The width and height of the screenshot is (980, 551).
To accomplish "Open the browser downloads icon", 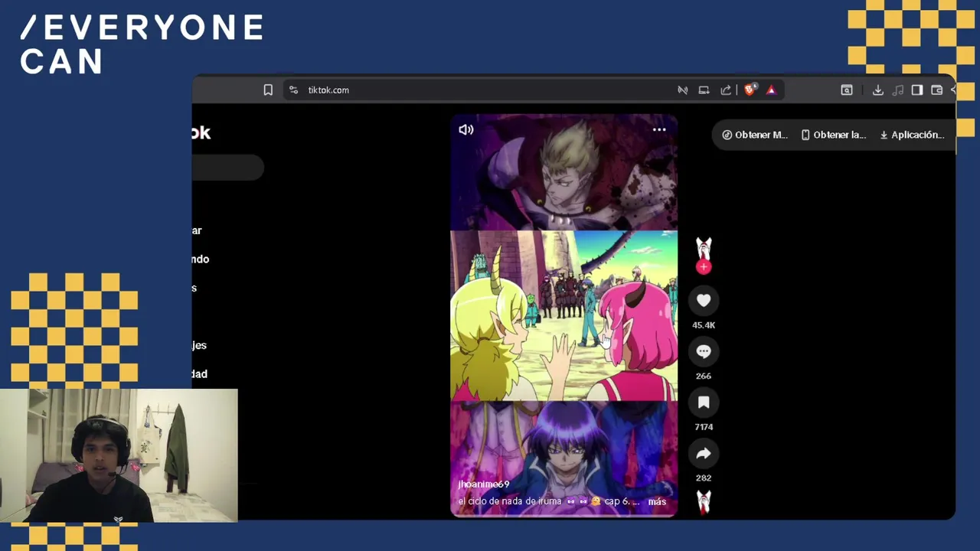I will (x=878, y=90).
